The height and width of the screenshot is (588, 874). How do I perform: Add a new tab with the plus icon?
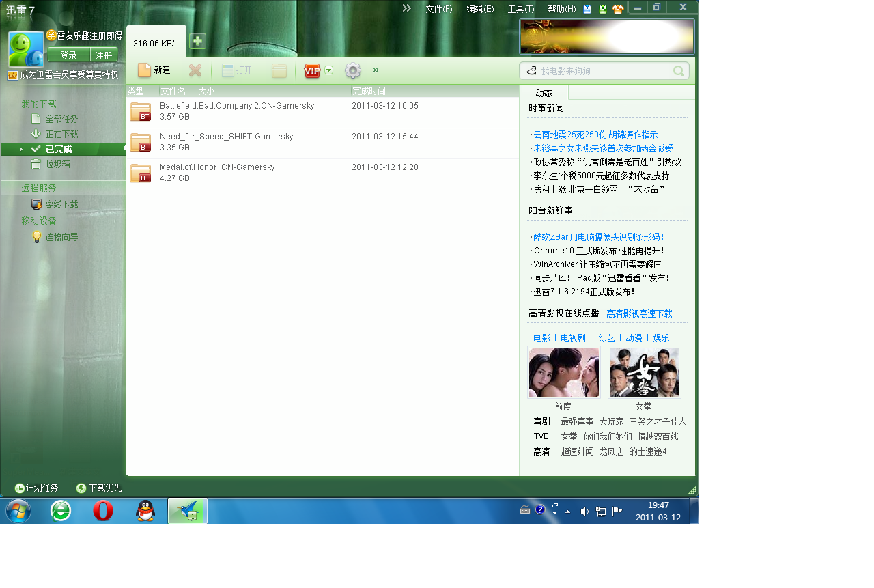[197, 41]
